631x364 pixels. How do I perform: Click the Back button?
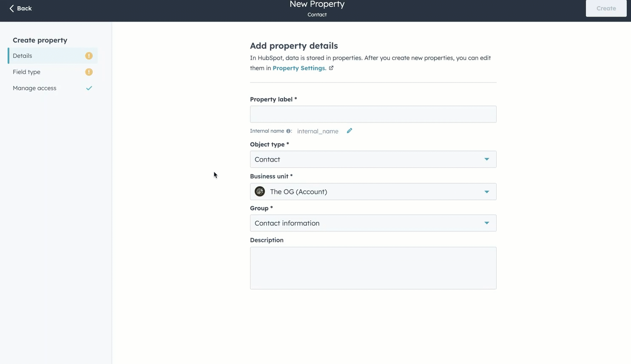(x=20, y=8)
